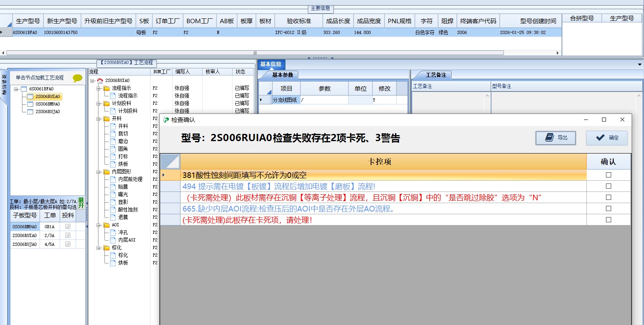Collapse the 计划投料 folder node

98,104
